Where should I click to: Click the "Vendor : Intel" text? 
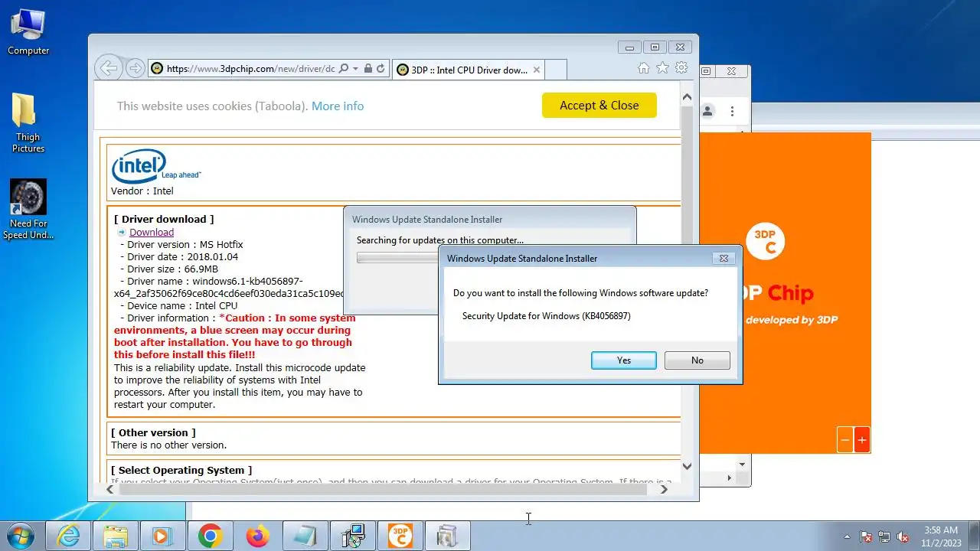pyautogui.click(x=142, y=191)
